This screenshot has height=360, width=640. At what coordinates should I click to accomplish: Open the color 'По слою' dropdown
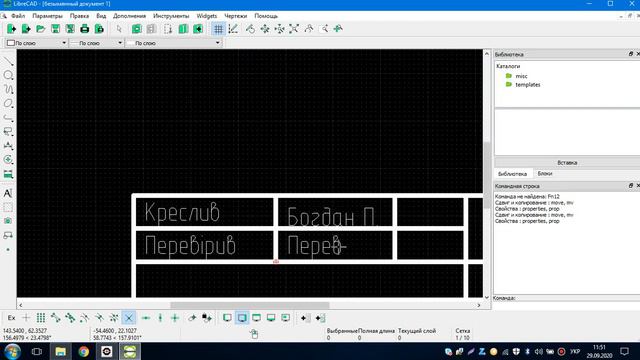pyautogui.click(x=36, y=43)
